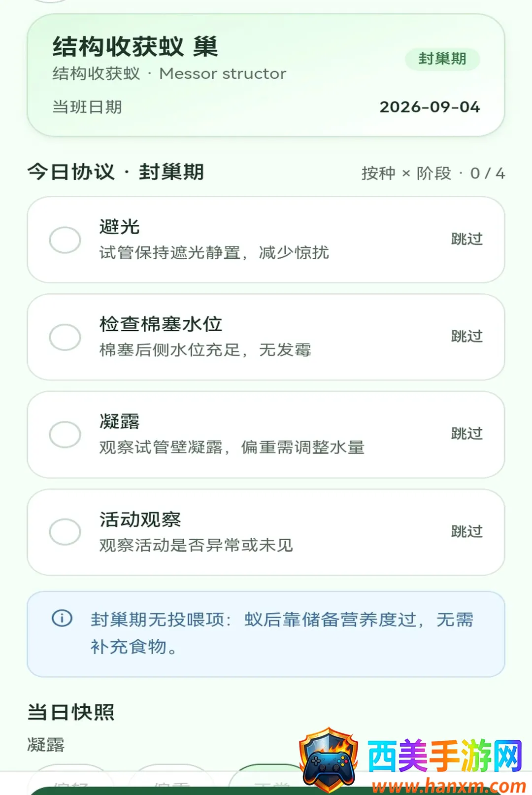
Task: Open the 结构收获蚁 巢 colony header card
Action: tap(266, 75)
